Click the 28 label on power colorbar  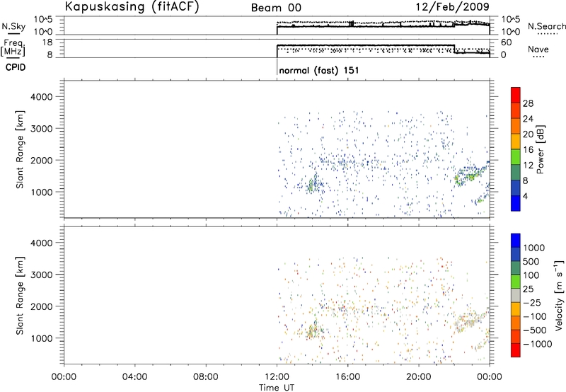528,103
